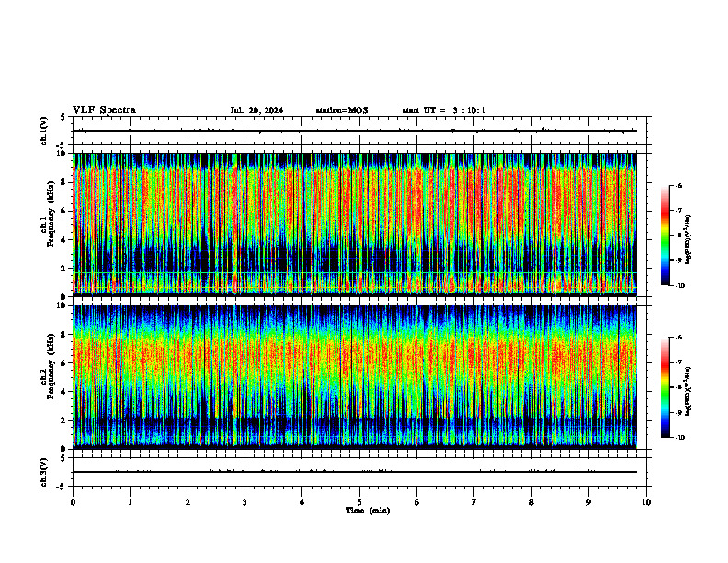Click the -10 label on ch.2 colorbar
Image resolution: width=728 pixels, height=563 pixels.
tap(679, 438)
